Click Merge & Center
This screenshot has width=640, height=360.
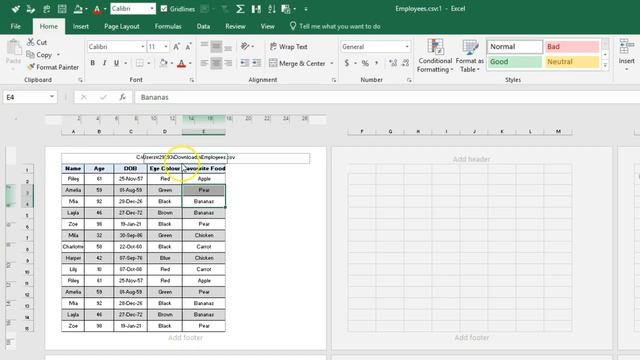click(x=298, y=63)
